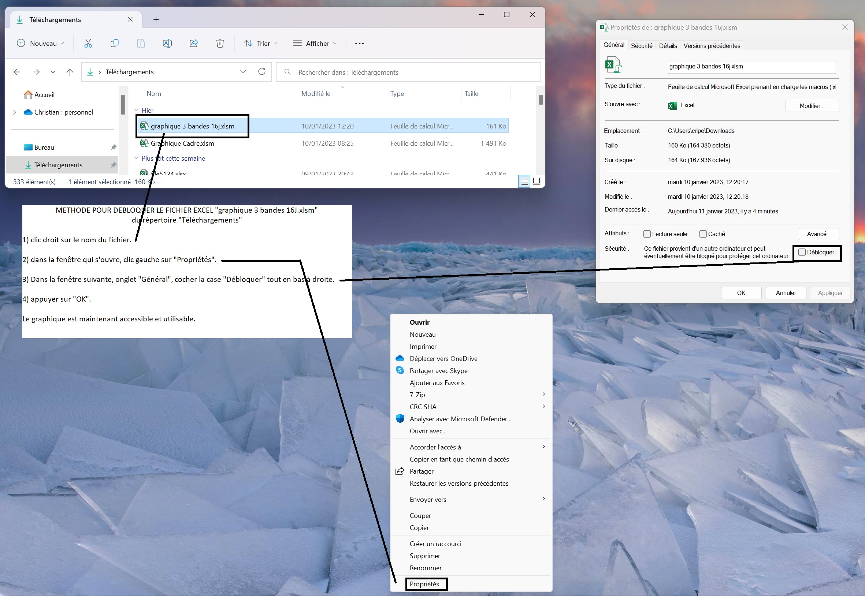Click the Excel file icon of Graphique Cadre.xlsm
Image resolution: width=865 pixels, height=616 pixels.
click(144, 143)
